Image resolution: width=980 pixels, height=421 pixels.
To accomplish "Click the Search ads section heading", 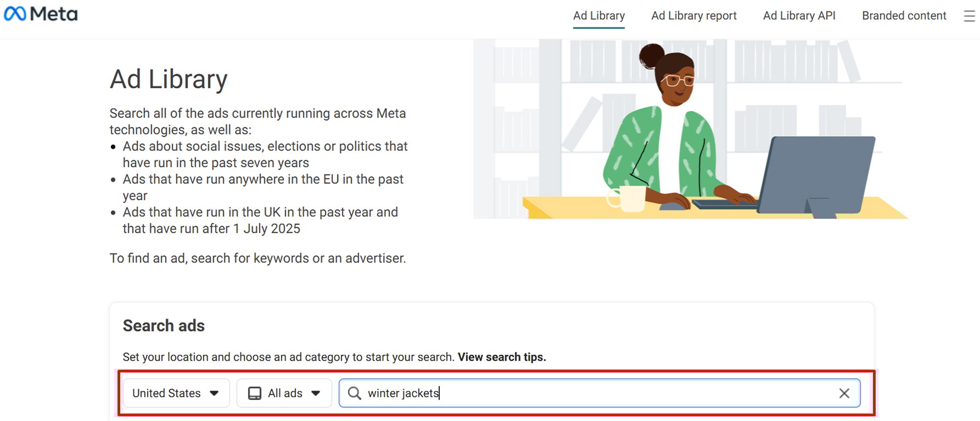I will [164, 325].
